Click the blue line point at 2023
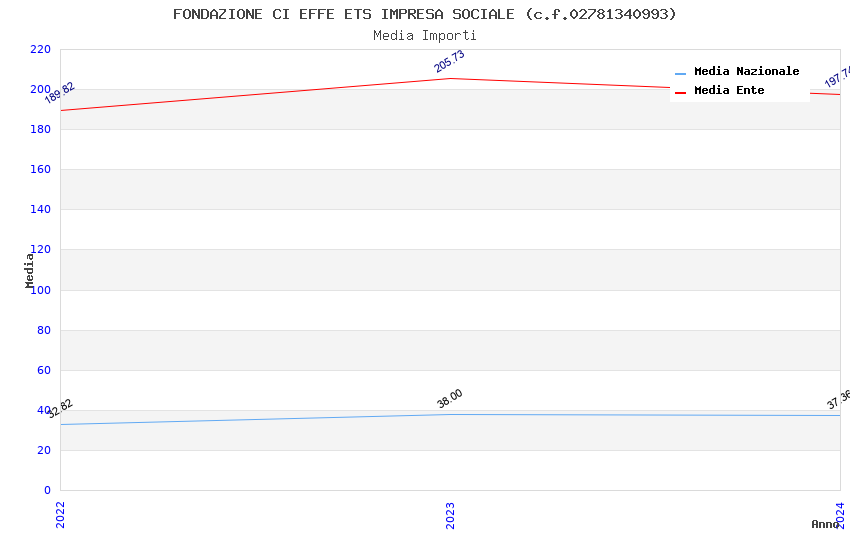The height and width of the screenshot is (550, 850). [450, 415]
